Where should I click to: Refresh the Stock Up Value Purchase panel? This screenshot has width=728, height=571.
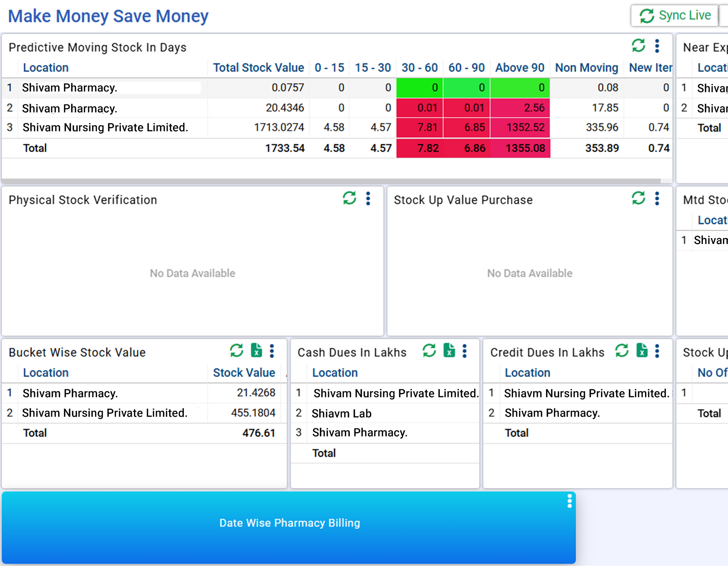click(x=638, y=198)
